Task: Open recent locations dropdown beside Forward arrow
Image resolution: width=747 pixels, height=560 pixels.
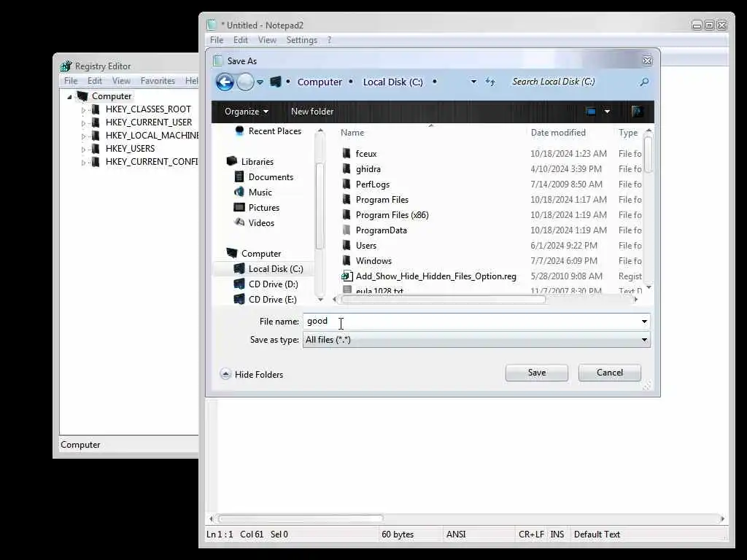Action: pos(260,82)
